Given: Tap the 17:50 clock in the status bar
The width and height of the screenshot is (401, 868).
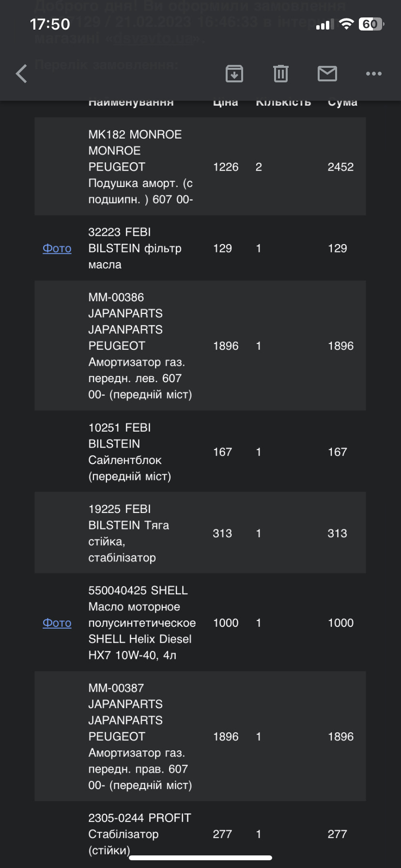Looking at the screenshot, I should point(50,24).
